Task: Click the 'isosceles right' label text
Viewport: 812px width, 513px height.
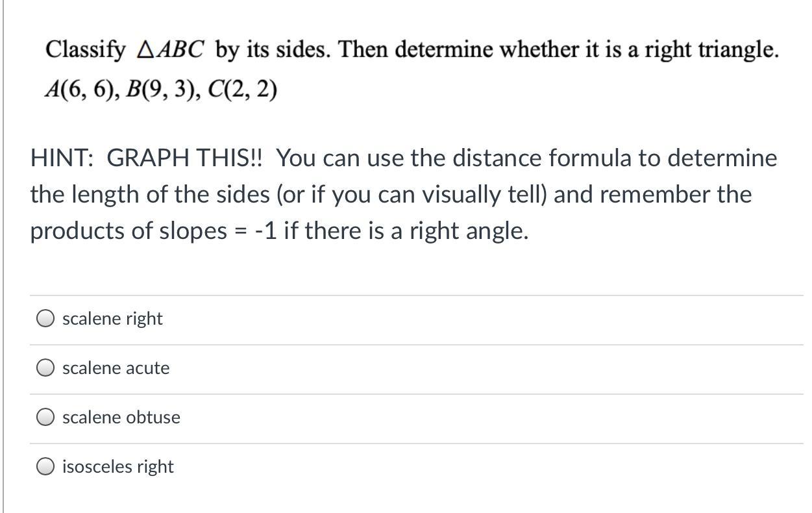Action: tap(117, 467)
